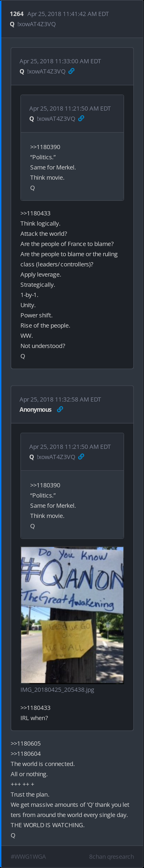Viewport: 144px width, 868px height.
Task: Click the Apr 25, 2018 11:32:58 AM timestamp
Action: [60, 399]
